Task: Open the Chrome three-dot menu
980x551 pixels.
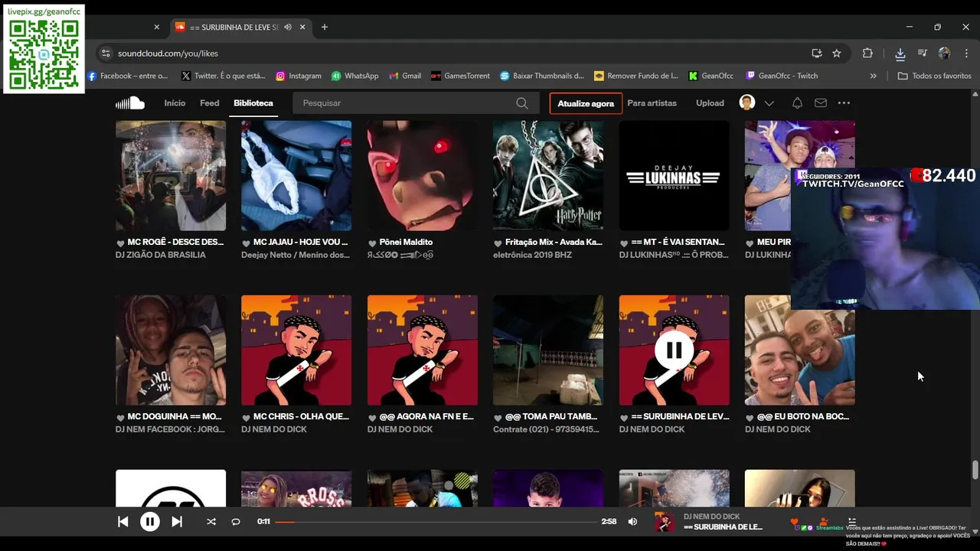Action: tap(965, 54)
